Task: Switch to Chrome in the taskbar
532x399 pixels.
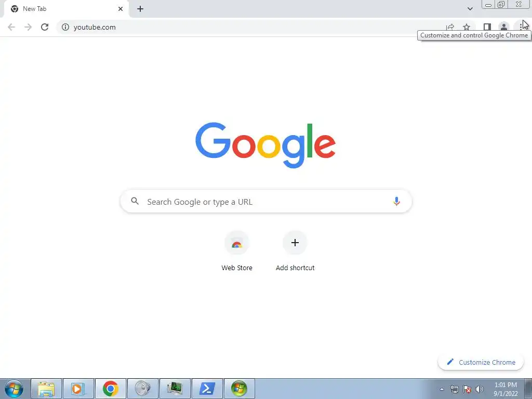Action: tap(110, 389)
